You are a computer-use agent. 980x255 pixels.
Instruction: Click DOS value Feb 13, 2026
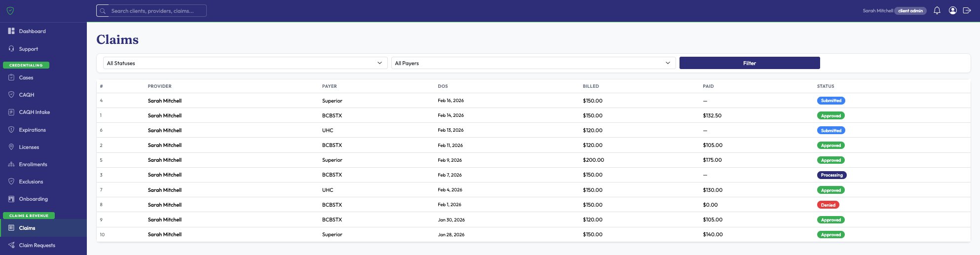tap(451, 130)
